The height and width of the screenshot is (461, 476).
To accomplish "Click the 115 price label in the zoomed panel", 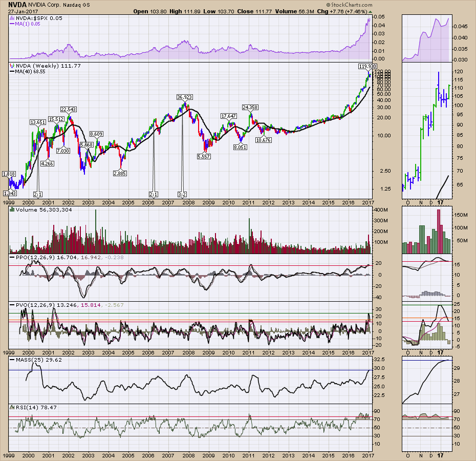I will (x=459, y=80).
